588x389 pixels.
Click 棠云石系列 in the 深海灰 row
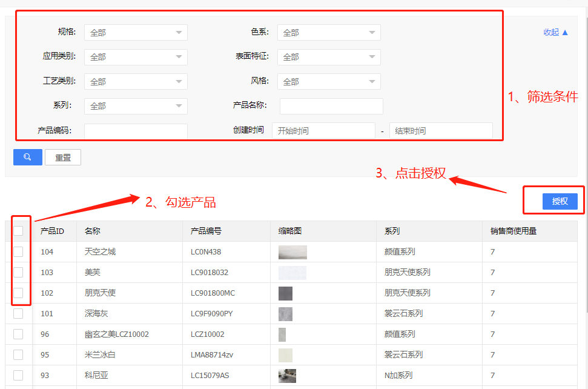click(x=403, y=314)
